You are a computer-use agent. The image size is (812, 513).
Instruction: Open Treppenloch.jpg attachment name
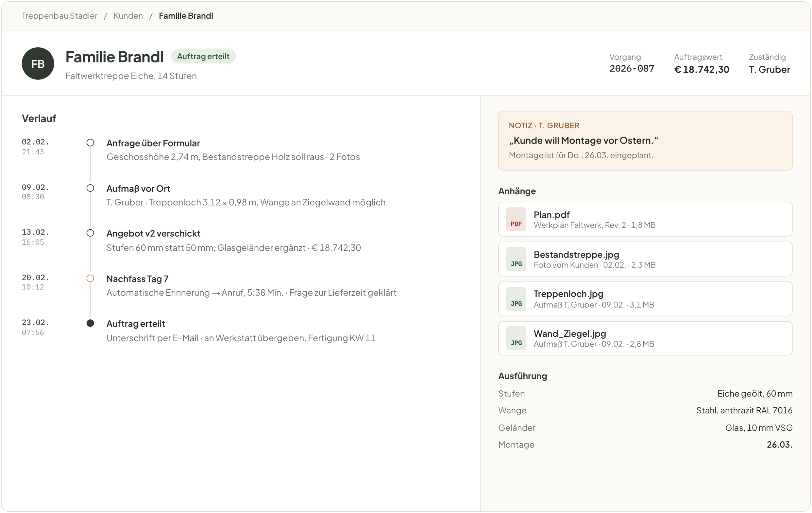tap(568, 294)
